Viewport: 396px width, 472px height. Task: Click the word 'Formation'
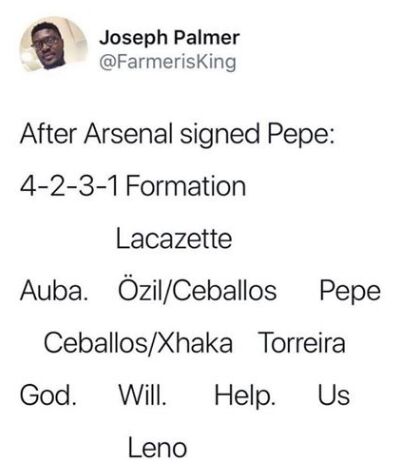[186, 186]
